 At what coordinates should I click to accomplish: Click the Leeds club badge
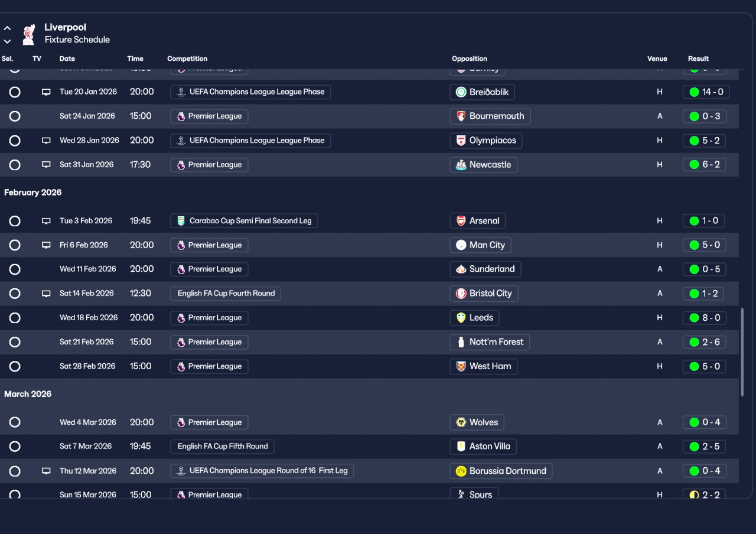tap(461, 318)
